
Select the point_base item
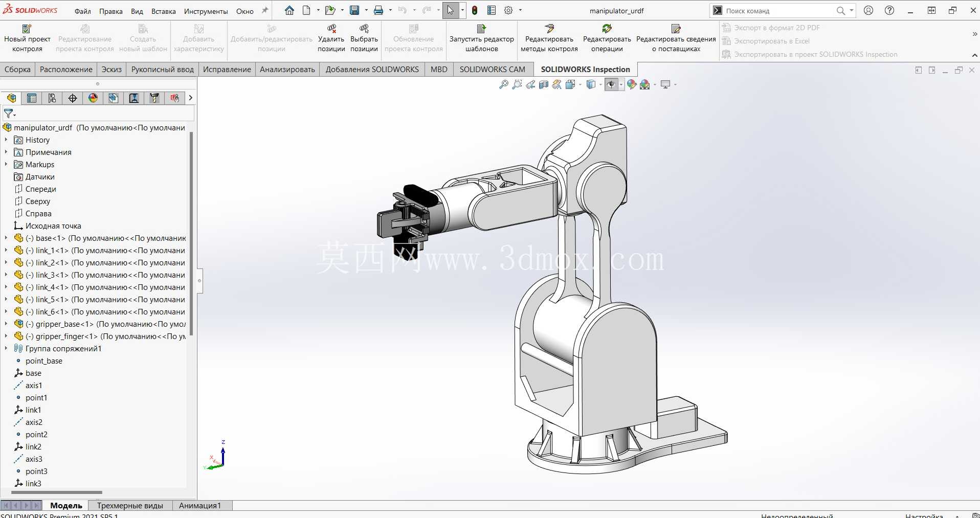[x=38, y=361]
